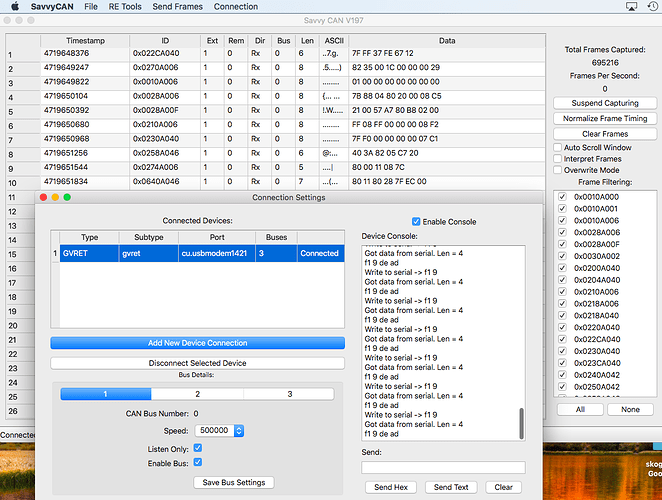Uncheck filter 0x022CA040
This screenshot has width=662, height=500.
point(562,339)
